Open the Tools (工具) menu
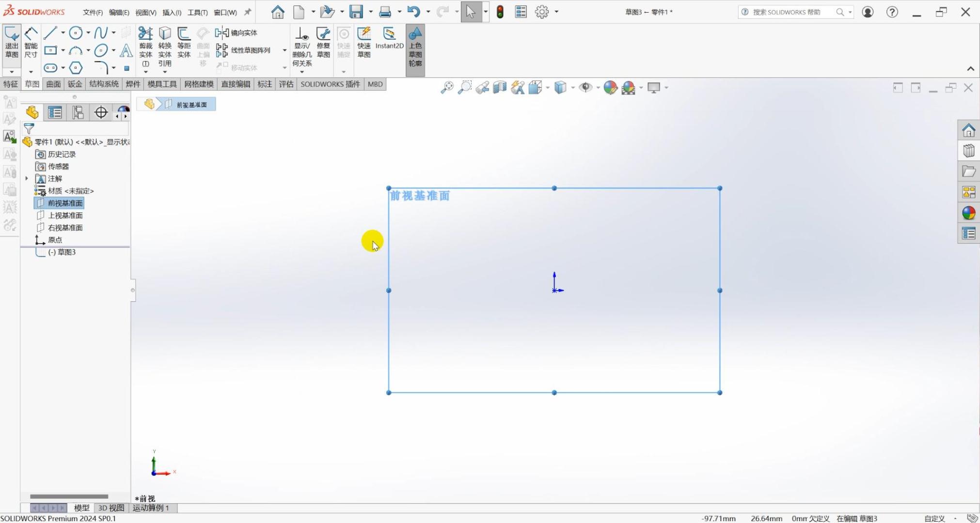 [197, 13]
